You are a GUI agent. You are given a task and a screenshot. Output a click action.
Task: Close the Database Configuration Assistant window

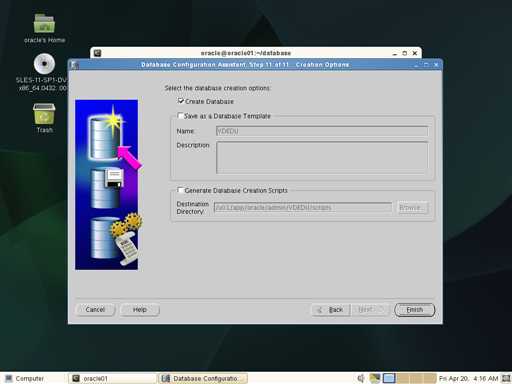click(436, 65)
